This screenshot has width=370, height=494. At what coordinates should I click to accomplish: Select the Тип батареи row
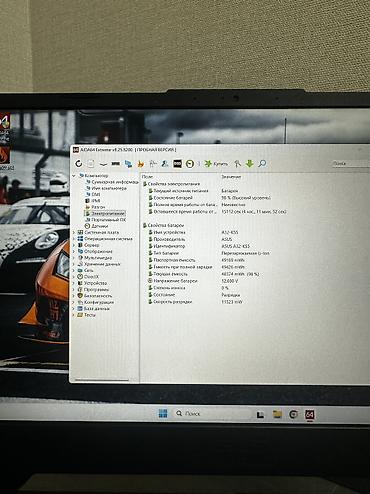(210, 253)
